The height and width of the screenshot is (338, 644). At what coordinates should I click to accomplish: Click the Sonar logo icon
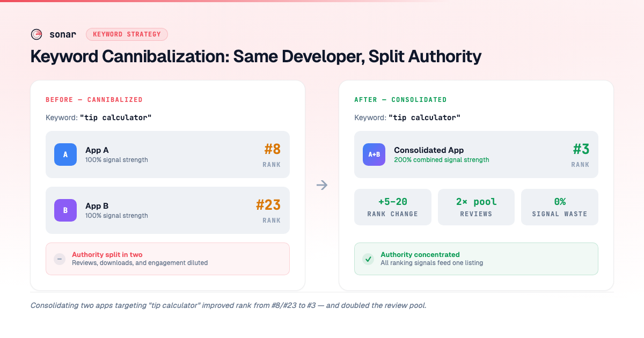(x=36, y=34)
